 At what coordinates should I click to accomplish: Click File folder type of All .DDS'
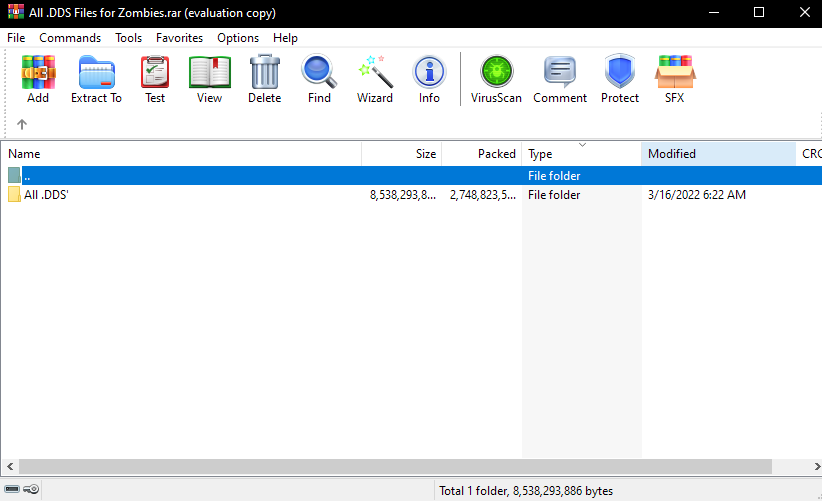pyautogui.click(x=554, y=195)
